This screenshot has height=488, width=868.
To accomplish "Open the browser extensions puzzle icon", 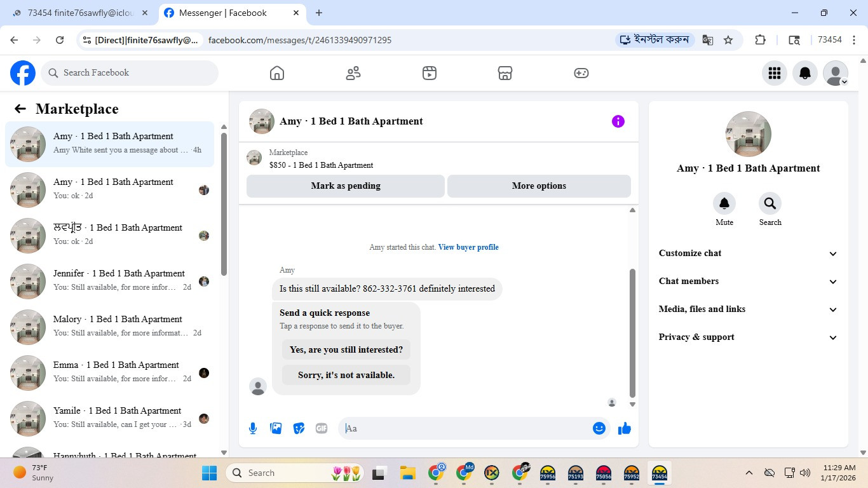I will click(x=760, y=40).
